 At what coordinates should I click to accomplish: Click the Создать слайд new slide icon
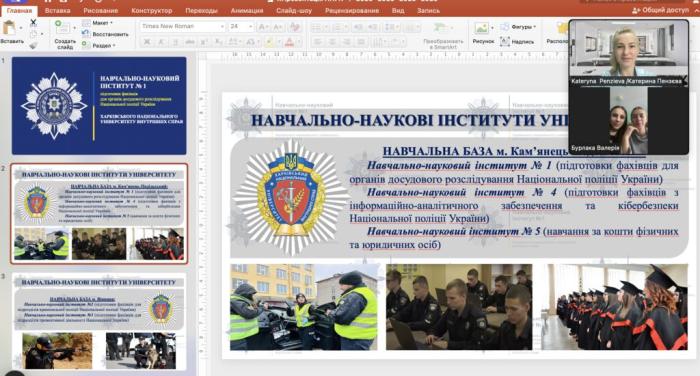tap(62, 27)
